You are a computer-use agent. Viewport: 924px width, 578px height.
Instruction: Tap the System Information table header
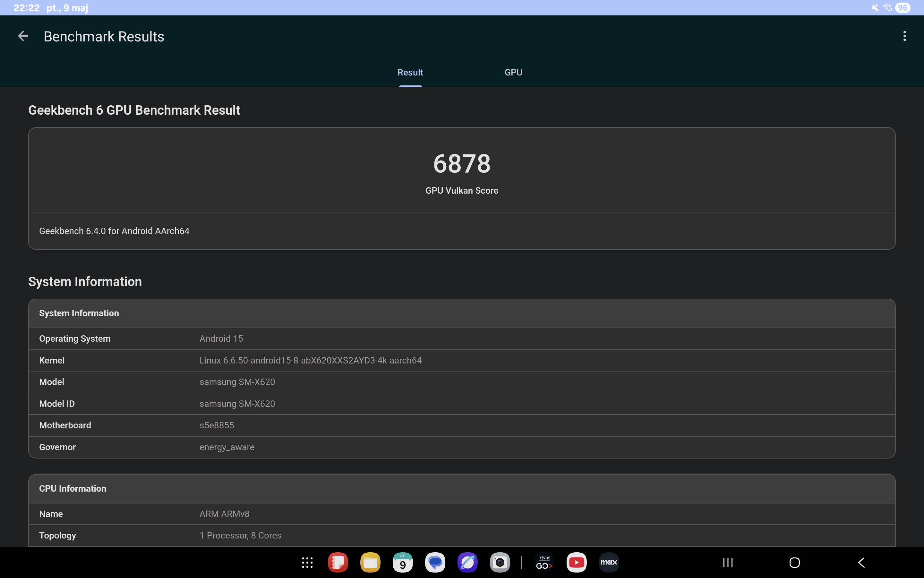pos(462,313)
